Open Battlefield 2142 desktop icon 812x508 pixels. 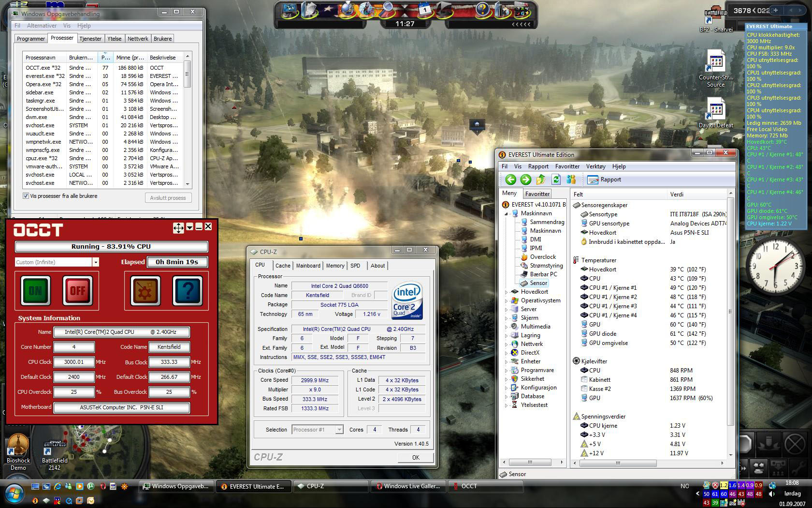tap(55, 455)
